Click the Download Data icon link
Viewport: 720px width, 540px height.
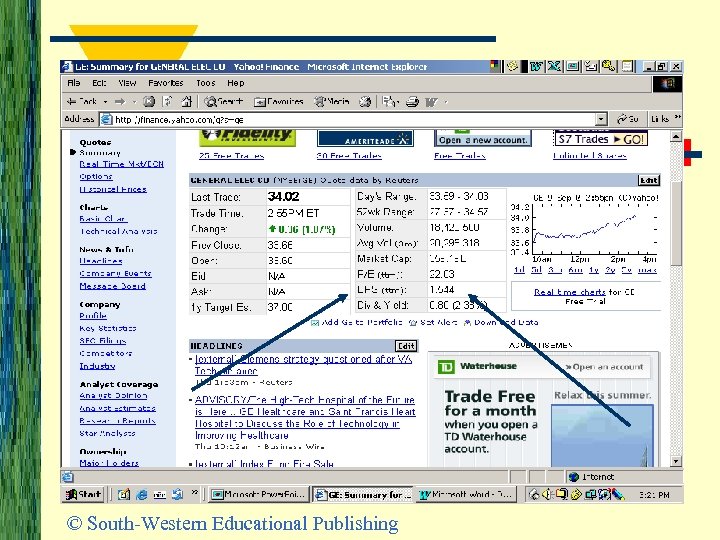tap(467, 323)
